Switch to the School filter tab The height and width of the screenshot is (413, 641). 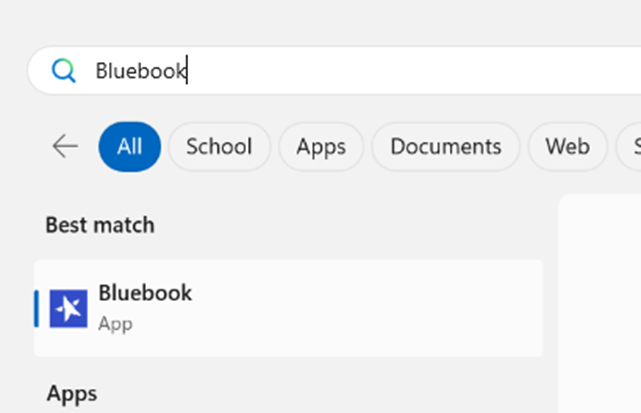pos(219,146)
